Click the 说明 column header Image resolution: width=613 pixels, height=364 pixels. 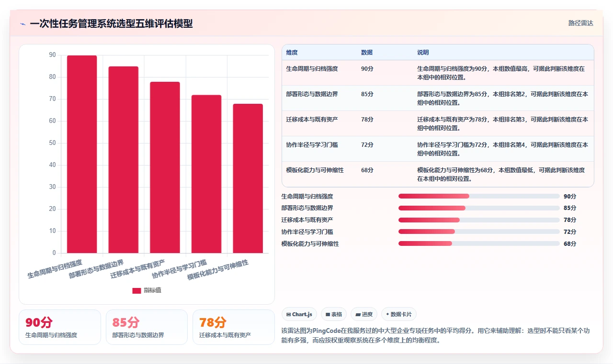pyautogui.click(x=503, y=52)
